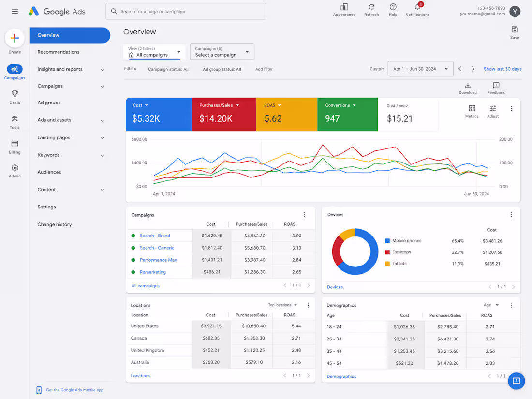Screen dimensions: 532x399
Task: Open the date range Apr 1 – Jun 30 dropdown
Action: click(420, 69)
